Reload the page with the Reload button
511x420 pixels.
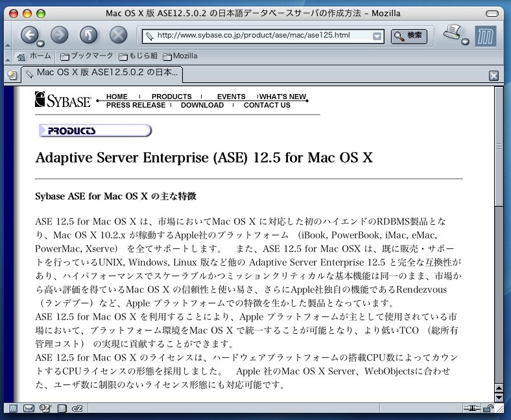tap(89, 35)
